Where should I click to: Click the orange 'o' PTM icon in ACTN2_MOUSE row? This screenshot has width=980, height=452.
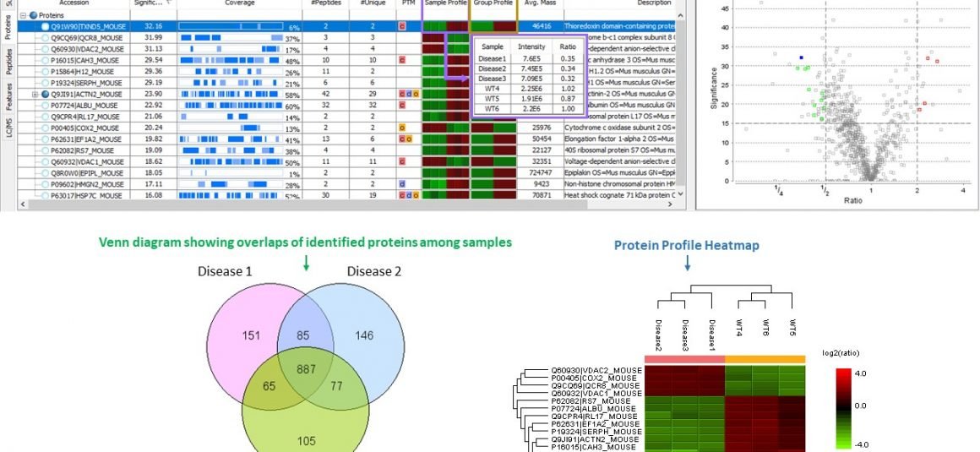416,95
